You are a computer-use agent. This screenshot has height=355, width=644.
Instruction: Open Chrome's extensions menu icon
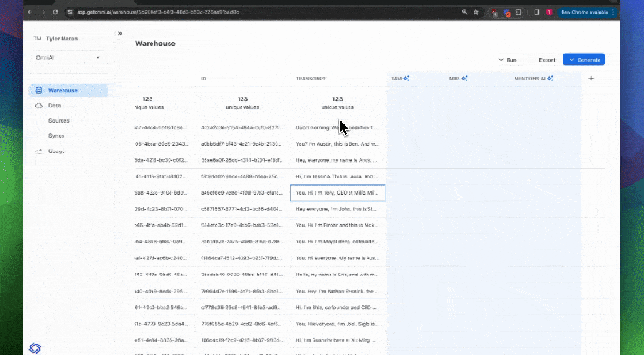coord(519,12)
